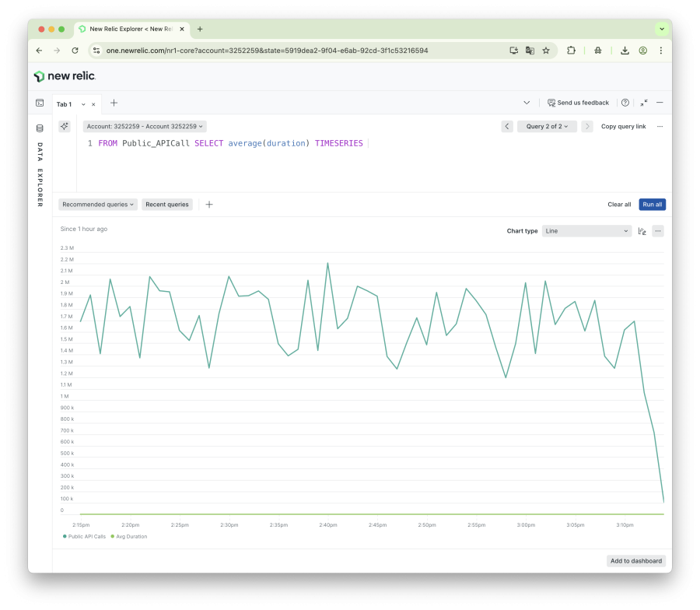The height and width of the screenshot is (610, 700).
Task: Open the Data Explorer database icon
Action: [x=40, y=128]
